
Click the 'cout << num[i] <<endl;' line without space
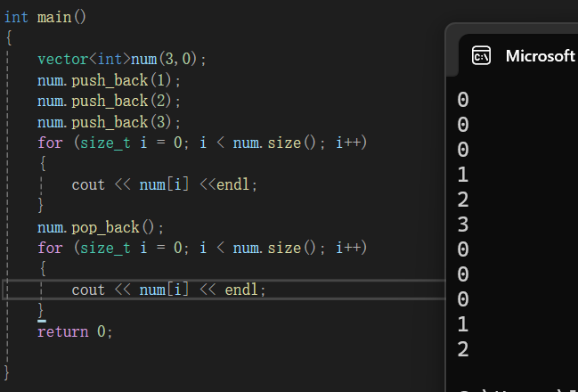(164, 184)
